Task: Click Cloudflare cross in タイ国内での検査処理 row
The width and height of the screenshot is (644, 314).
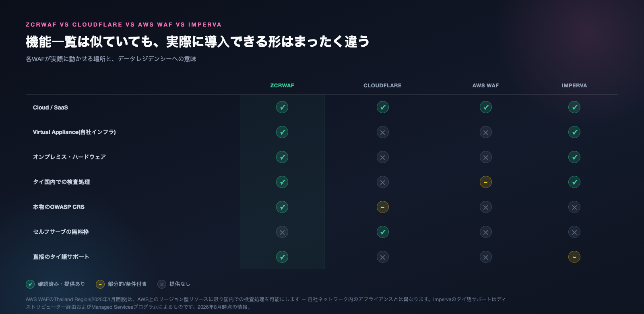Action: click(383, 182)
